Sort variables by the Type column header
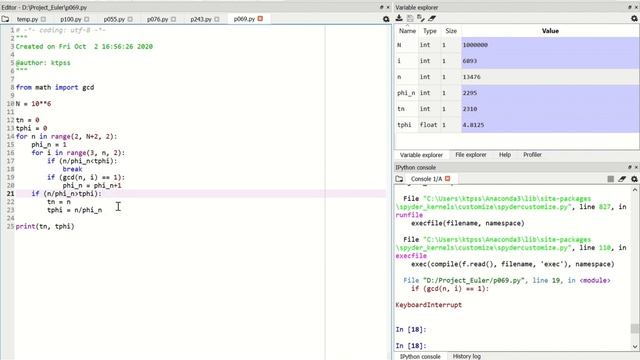Viewport: 640px width, 360px height. 429,31
